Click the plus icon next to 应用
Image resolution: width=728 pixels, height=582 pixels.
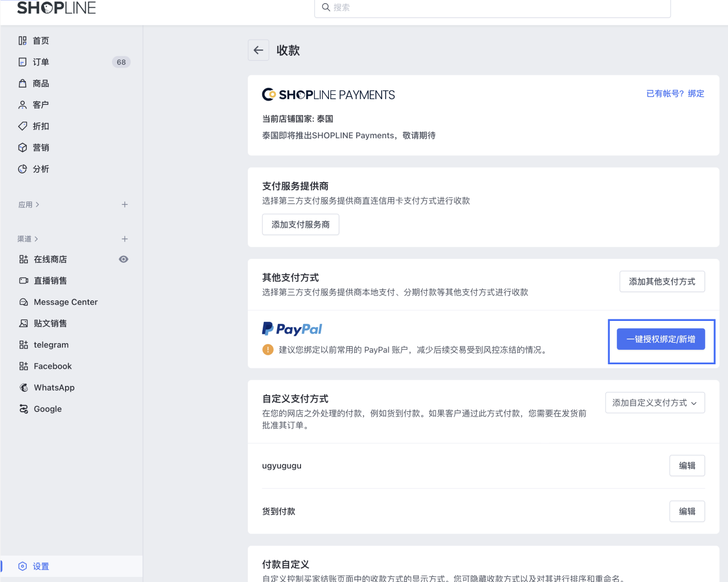tap(124, 205)
